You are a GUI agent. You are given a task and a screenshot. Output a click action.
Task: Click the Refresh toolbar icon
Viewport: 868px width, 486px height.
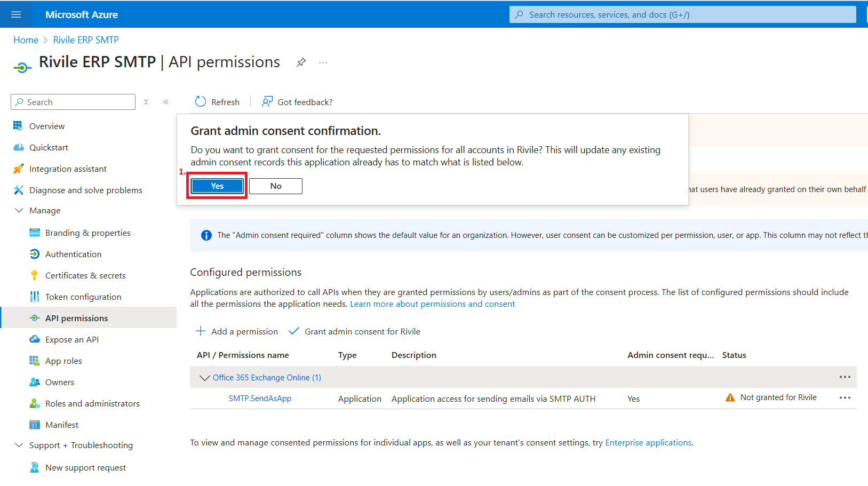(201, 102)
